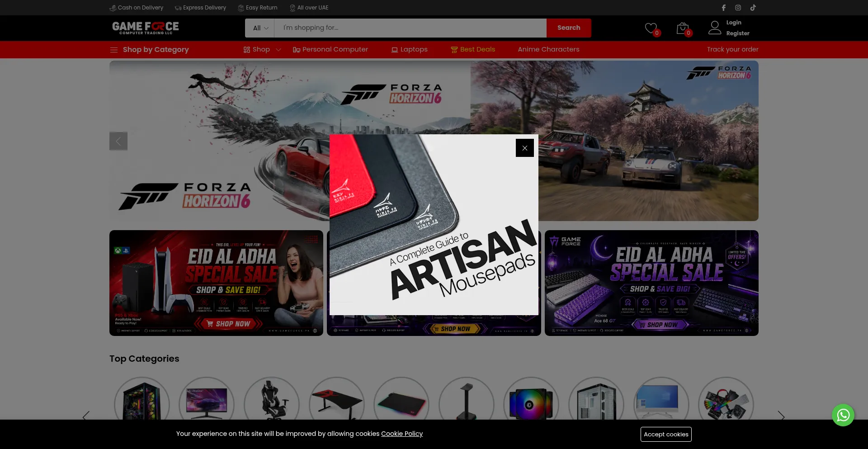Show previous Top Categories items

tap(86, 416)
